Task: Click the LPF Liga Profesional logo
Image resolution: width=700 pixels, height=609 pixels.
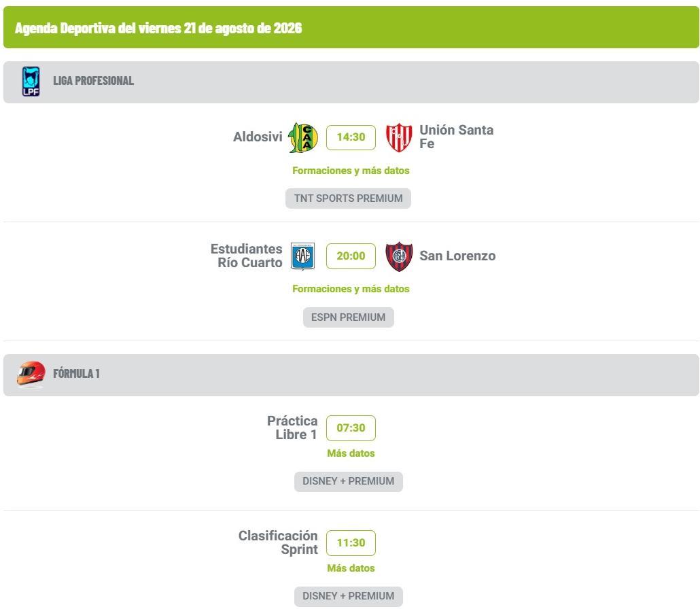Action: 31,82
